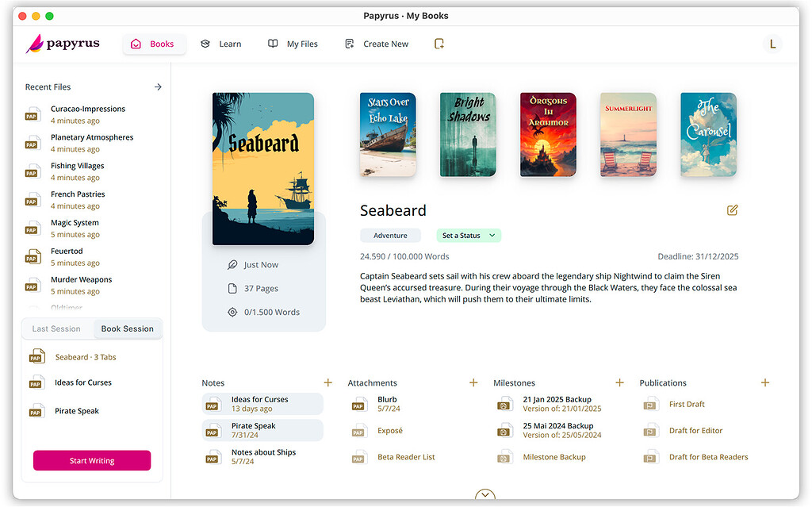Viewport: 812px width, 507px height.
Task: Add a new note using the Notes plus icon
Action: 327,382
